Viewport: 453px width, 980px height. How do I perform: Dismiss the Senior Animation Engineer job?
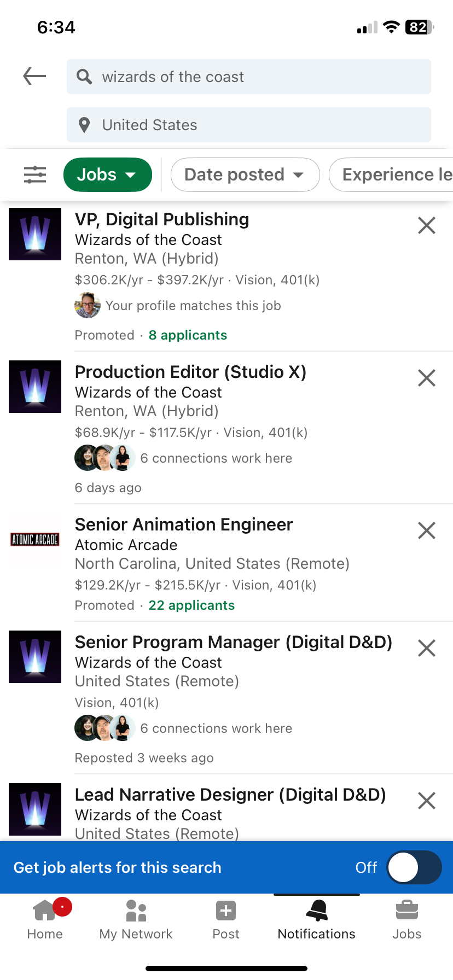pos(426,530)
